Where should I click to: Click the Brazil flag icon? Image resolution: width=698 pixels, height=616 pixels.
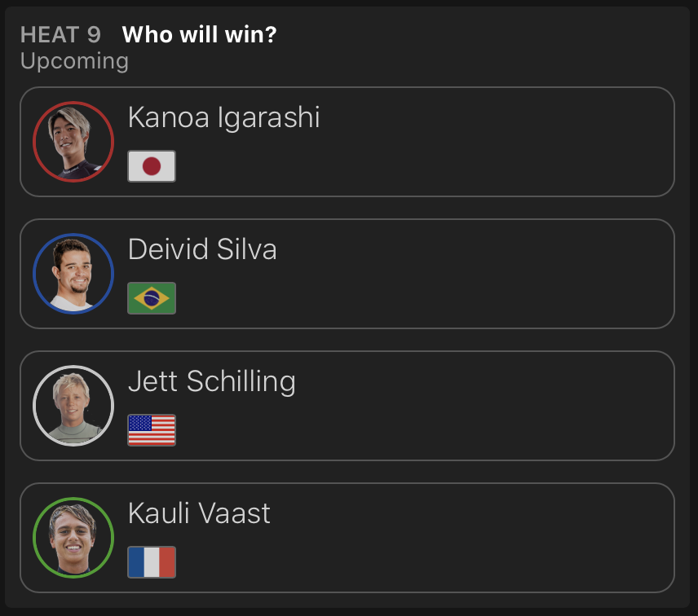152,298
